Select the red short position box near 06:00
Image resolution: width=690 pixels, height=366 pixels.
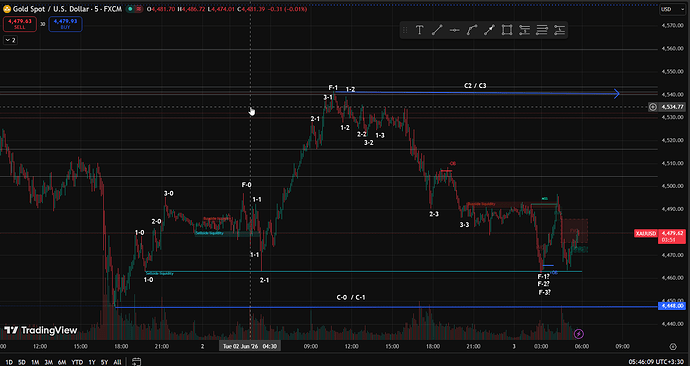click(575, 231)
